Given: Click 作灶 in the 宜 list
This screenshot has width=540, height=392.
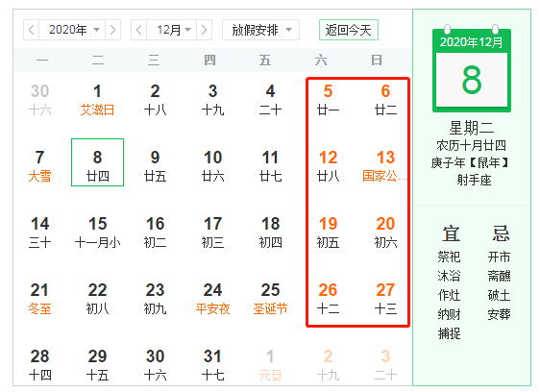Looking at the screenshot, I should pos(449,295).
